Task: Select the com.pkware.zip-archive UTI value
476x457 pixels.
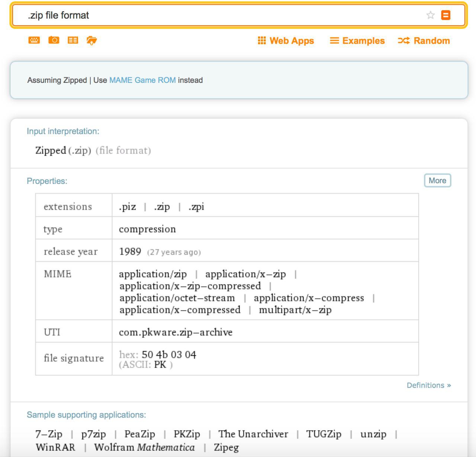Action: [x=176, y=332]
